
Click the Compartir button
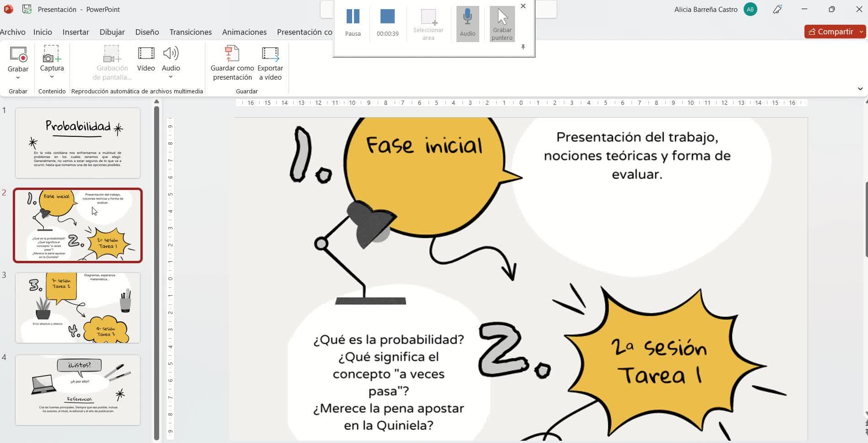coord(831,32)
